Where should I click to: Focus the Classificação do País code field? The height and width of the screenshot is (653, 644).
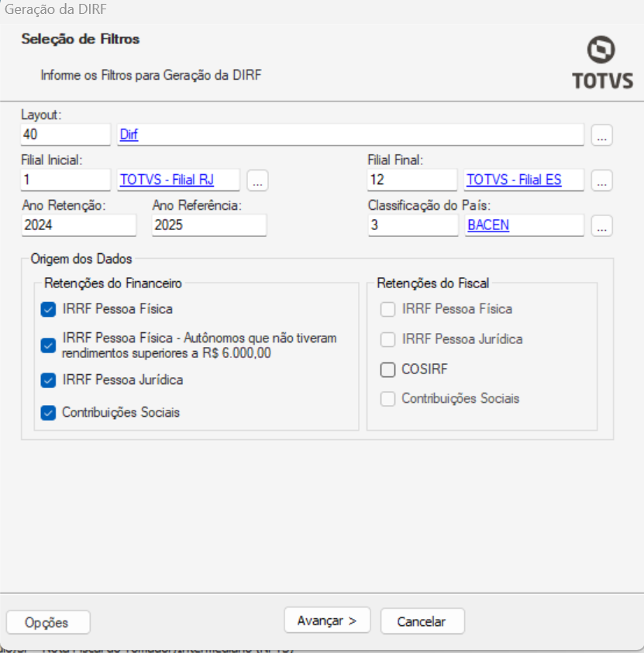click(x=413, y=225)
